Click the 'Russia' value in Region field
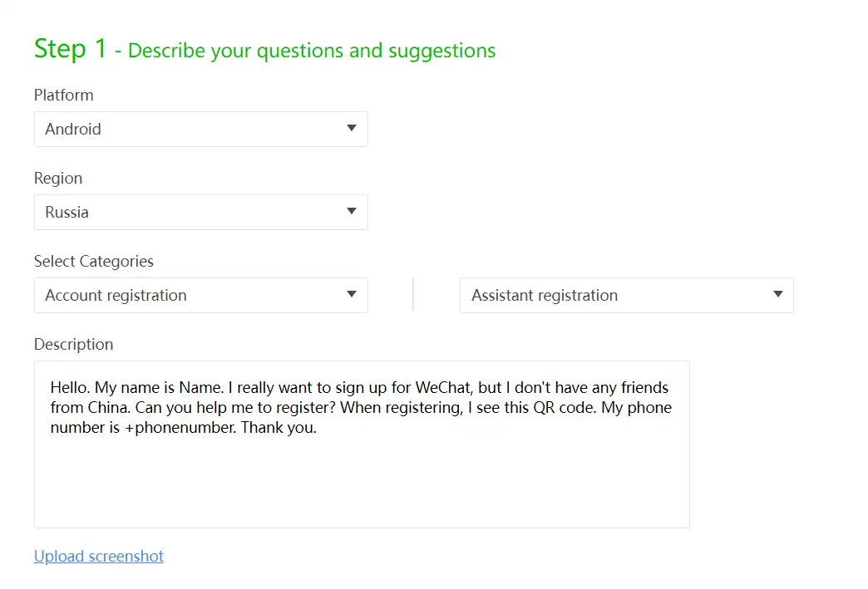Screen dimensions: 868x589 67,213
